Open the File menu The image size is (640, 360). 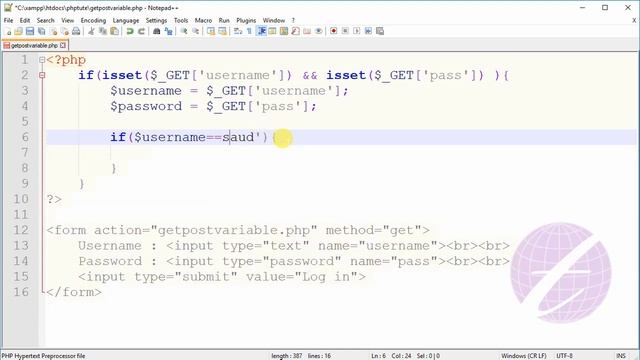coord(8,20)
